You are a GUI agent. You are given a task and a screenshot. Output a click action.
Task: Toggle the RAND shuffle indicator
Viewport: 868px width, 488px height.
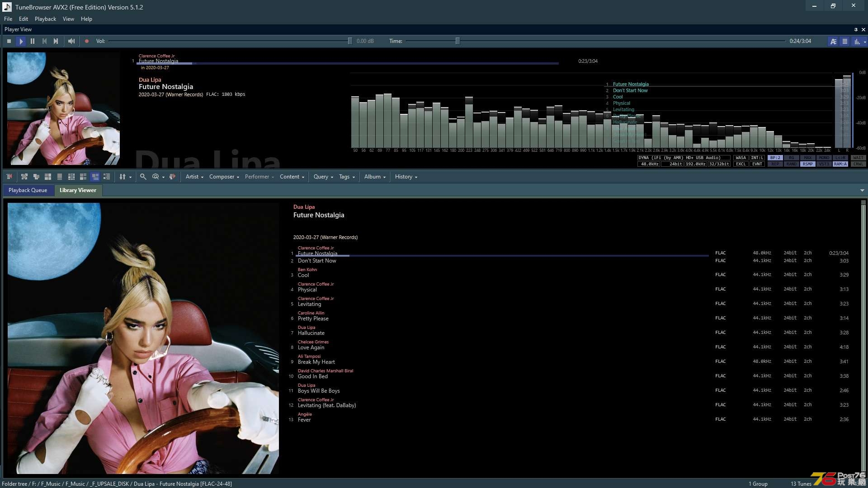[x=792, y=164]
